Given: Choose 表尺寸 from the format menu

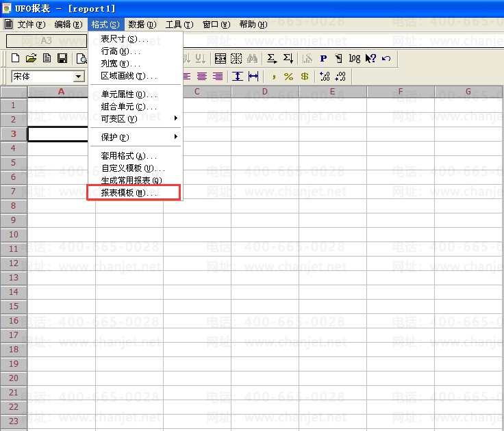Looking at the screenshot, I should [135, 39].
